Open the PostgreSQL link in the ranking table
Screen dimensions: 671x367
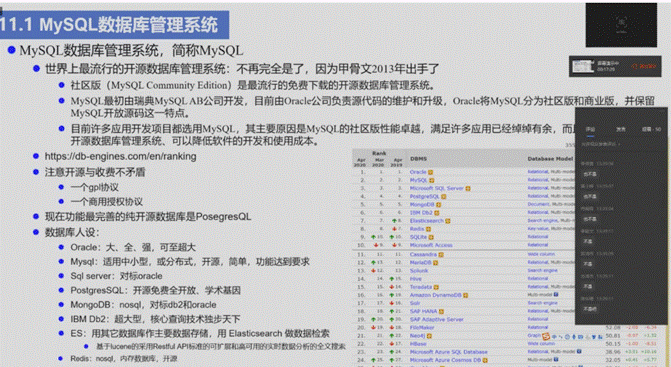425,196
